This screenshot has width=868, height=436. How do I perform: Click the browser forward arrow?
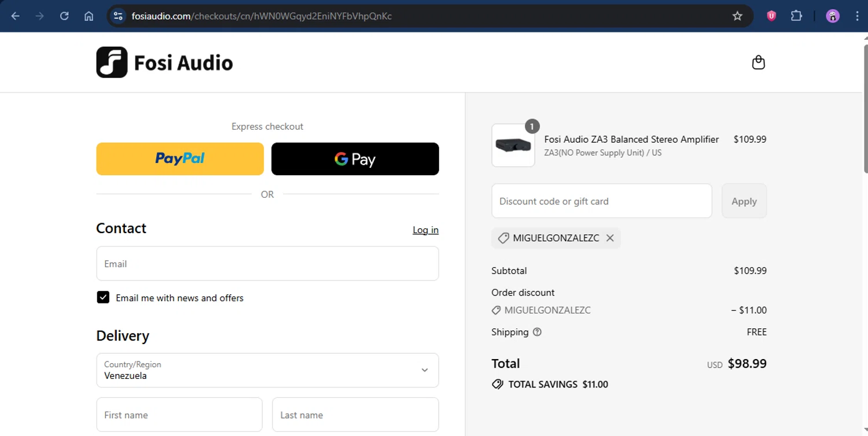coord(40,16)
